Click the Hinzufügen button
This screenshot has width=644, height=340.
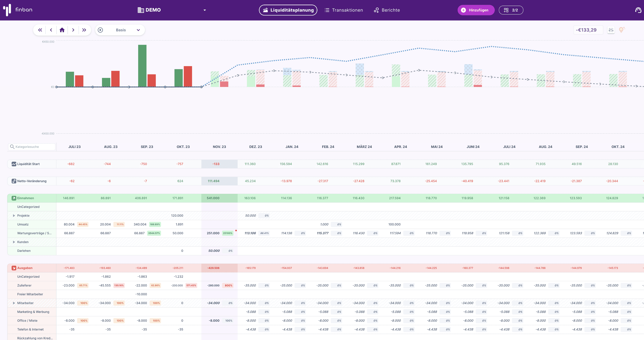(476, 10)
